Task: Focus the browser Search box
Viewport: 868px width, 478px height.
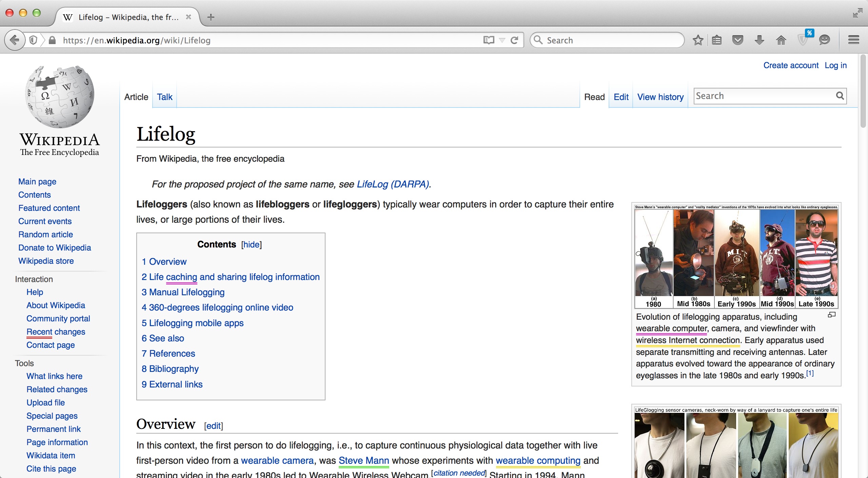Action: (x=607, y=40)
